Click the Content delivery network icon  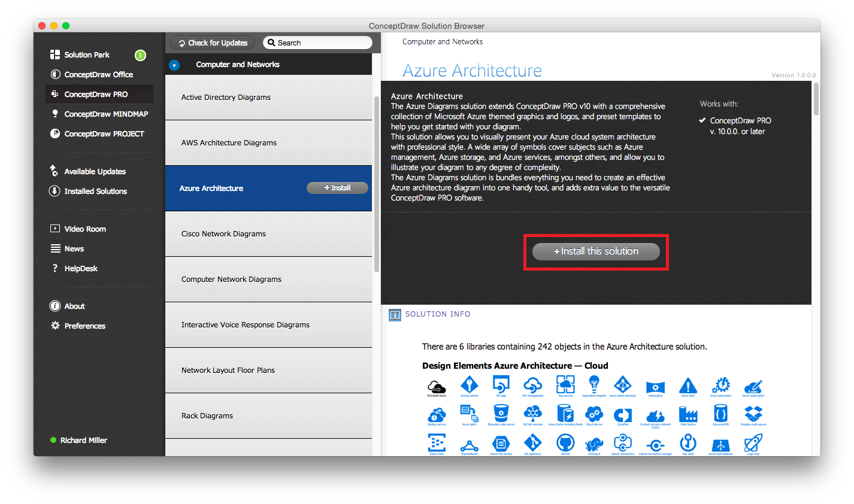click(x=656, y=418)
